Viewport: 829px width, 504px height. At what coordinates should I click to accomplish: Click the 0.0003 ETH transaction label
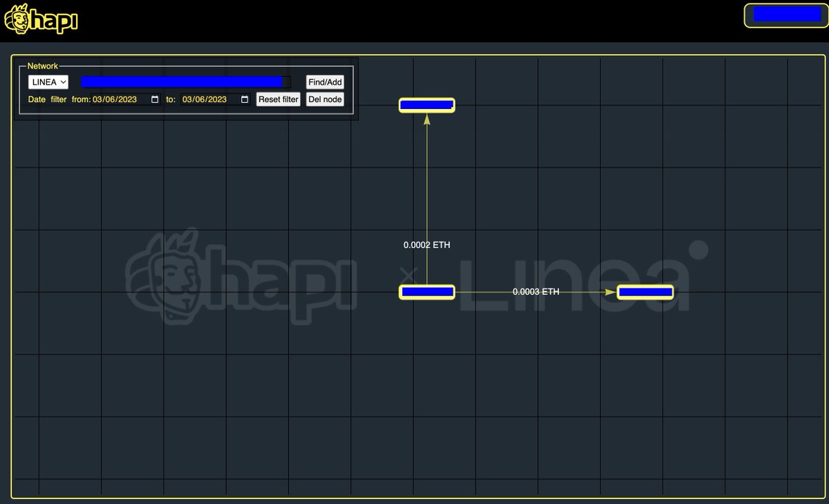click(x=536, y=292)
